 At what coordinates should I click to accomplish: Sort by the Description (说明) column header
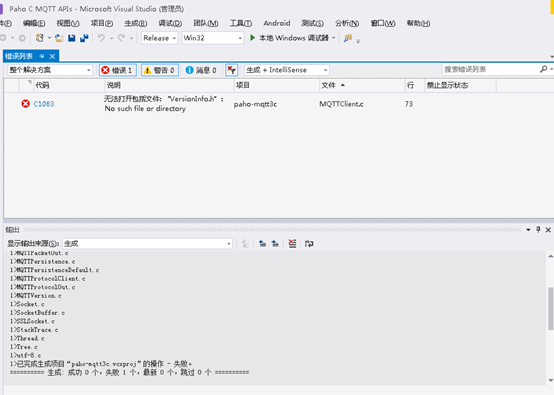click(170, 86)
